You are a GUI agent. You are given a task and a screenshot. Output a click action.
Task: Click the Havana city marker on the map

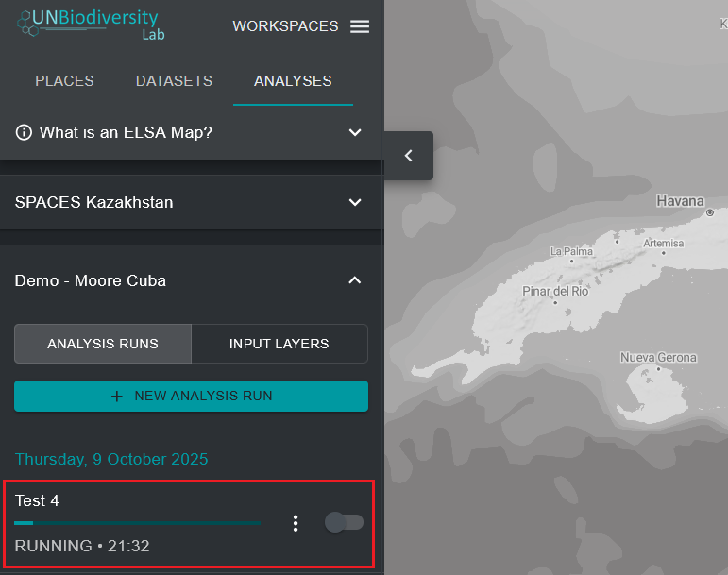[x=709, y=213]
